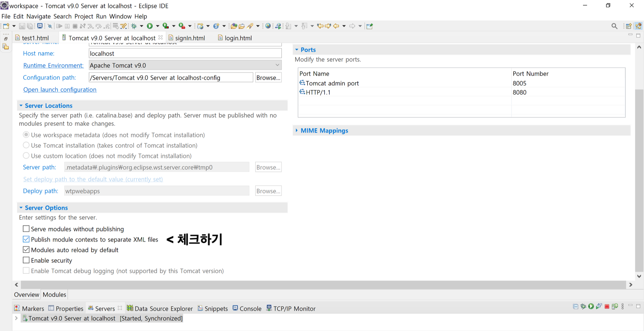The height and width of the screenshot is (331, 644).
Task: Toggle Enable Tomcat debug logging checkbox
Action: click(26, 271)
